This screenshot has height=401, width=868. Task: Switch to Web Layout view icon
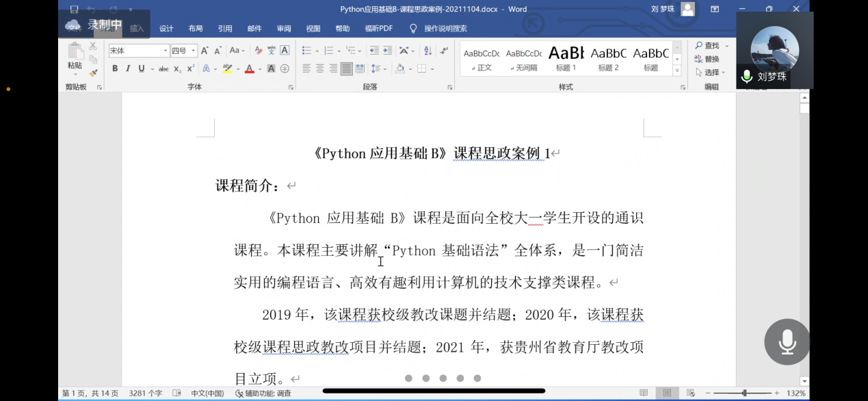(x=690, y=393)
